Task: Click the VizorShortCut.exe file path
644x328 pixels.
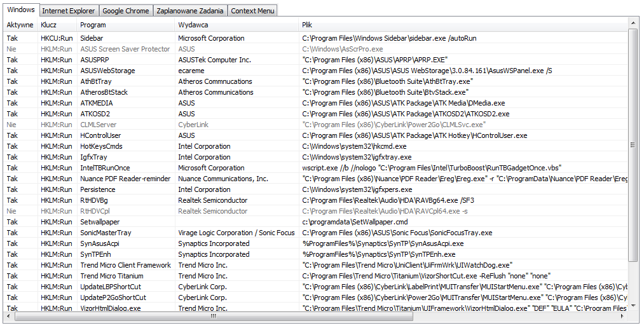Action: 426,276
